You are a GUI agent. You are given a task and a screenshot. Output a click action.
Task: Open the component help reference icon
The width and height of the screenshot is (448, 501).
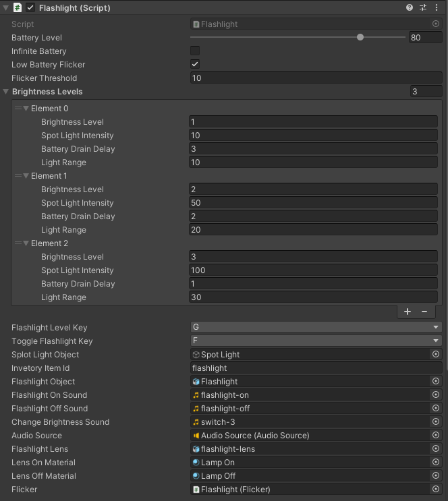click(410, 8)
